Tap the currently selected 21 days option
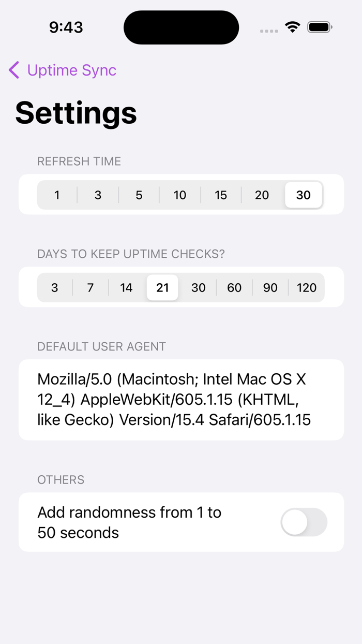This screenshot has height=644, width=362. (162, 288)
